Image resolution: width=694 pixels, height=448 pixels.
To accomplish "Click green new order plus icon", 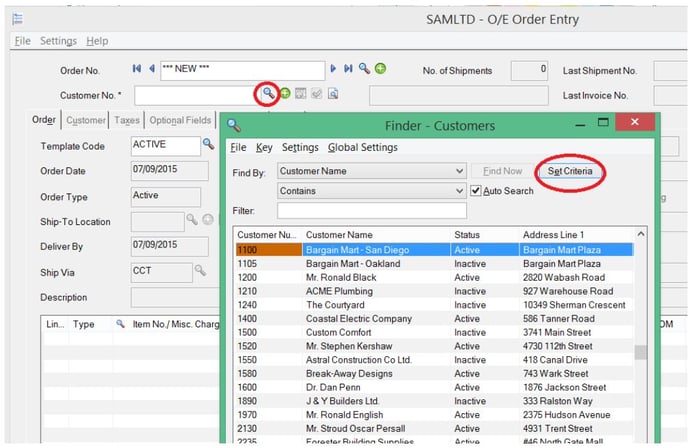I will [x=380, y=69].
